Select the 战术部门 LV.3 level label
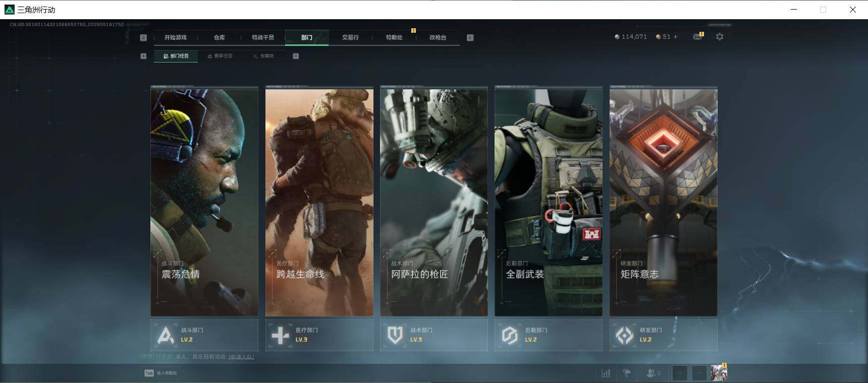The width and height of the screenshot is (868, 383). (416, 340)
